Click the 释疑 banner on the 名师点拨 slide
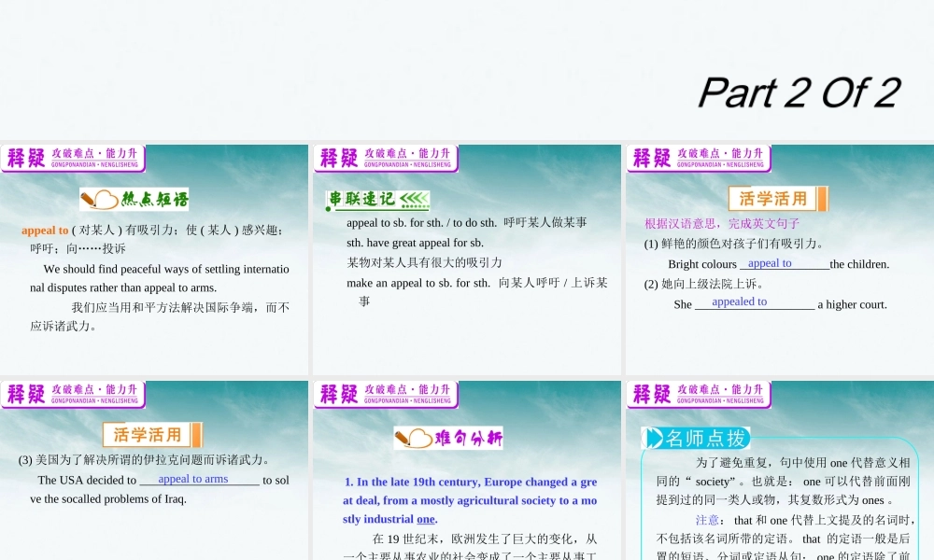Viewport: 934px width, 560px height. pos(698,395)
